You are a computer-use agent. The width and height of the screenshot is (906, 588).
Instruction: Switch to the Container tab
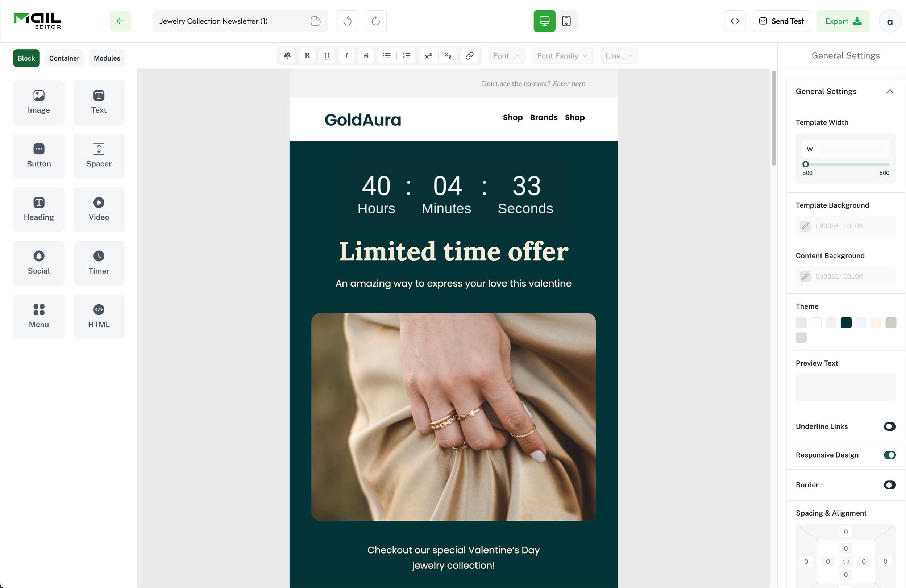click(x=64, y=58)
